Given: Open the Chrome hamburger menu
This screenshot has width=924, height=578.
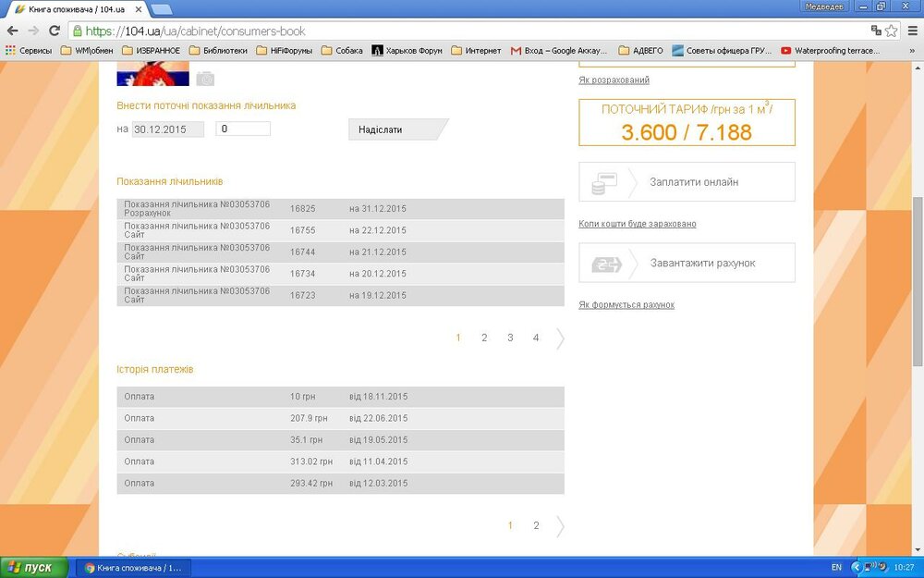Looking at the screenshot, I should (x=910, y=31).
